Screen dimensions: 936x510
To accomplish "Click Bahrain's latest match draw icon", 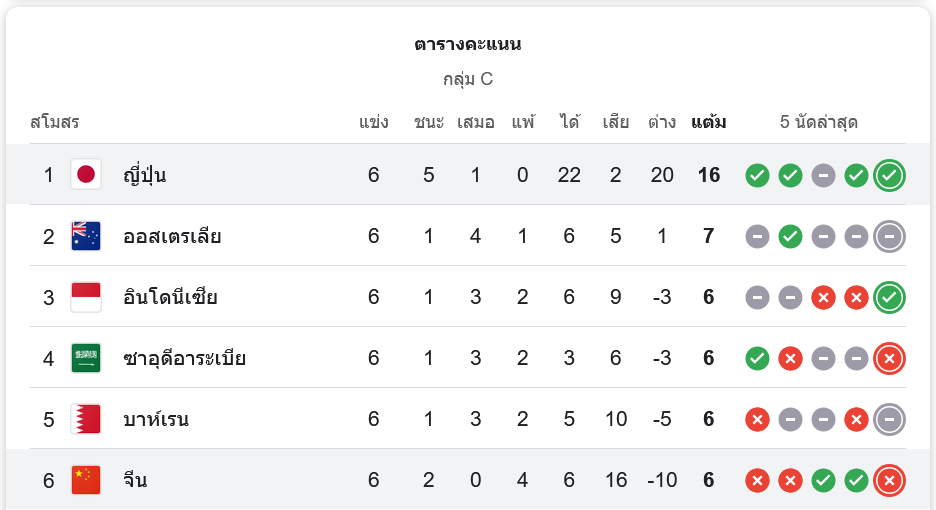I will [x=889, y=419].
